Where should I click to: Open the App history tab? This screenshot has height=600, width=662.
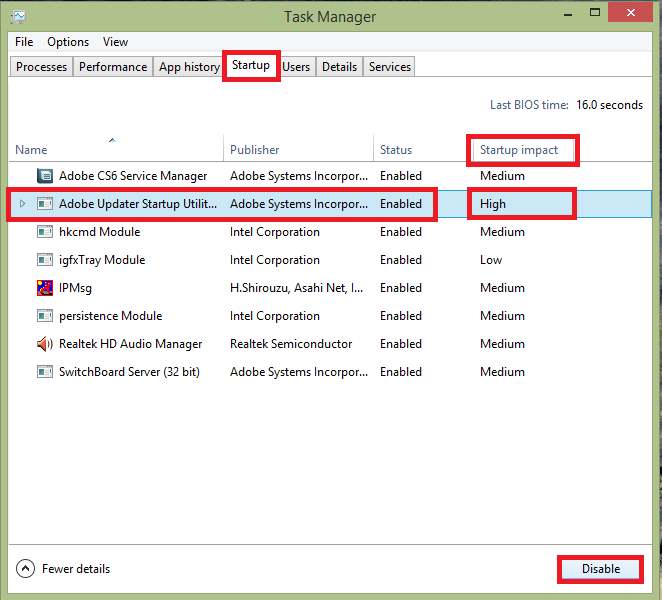click(189, 67)
